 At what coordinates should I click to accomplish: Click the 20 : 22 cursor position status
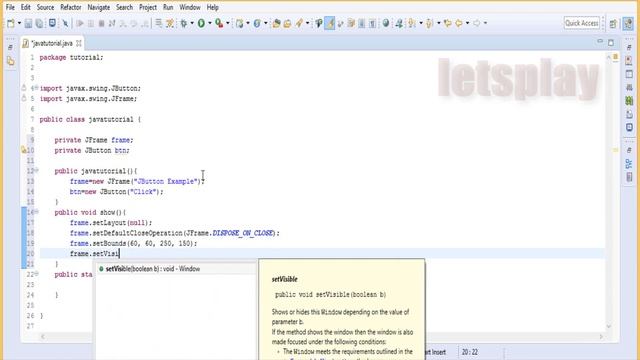[469, 352]
